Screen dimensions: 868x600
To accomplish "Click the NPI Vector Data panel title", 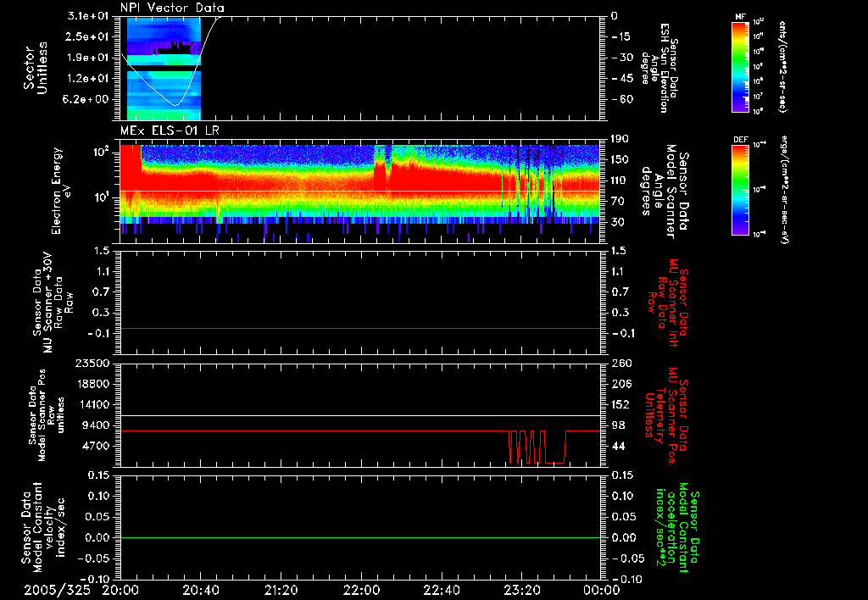I will coord(172,8).
